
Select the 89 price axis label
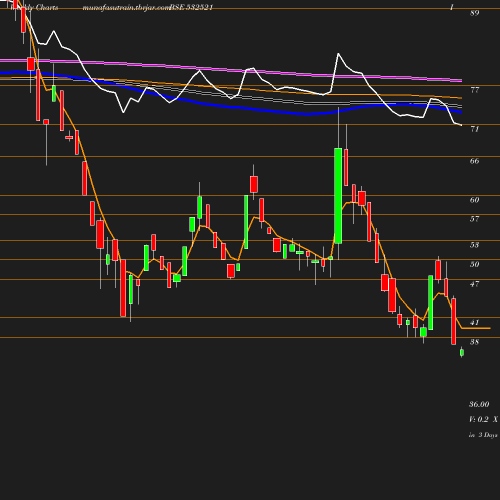point(474,13)
